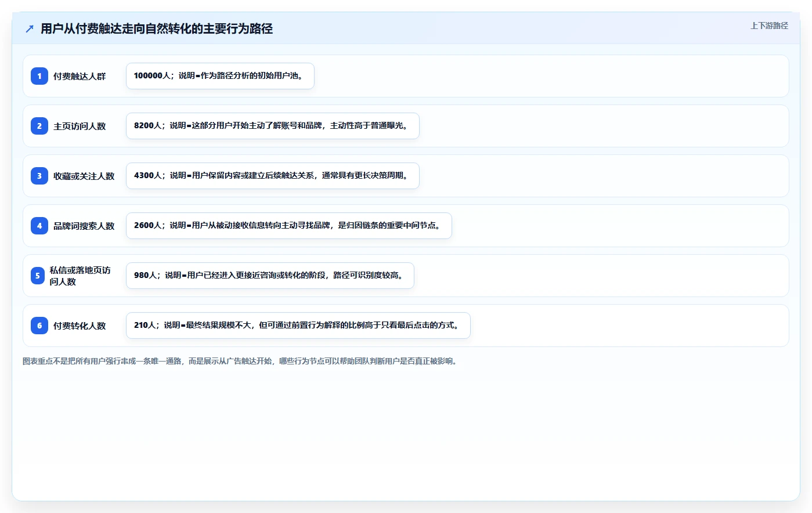Image resolution: width=812 pixels, height=513 pixels.
Task: Click the 上下游路径 label in header
Action: [x=769, y=26]
